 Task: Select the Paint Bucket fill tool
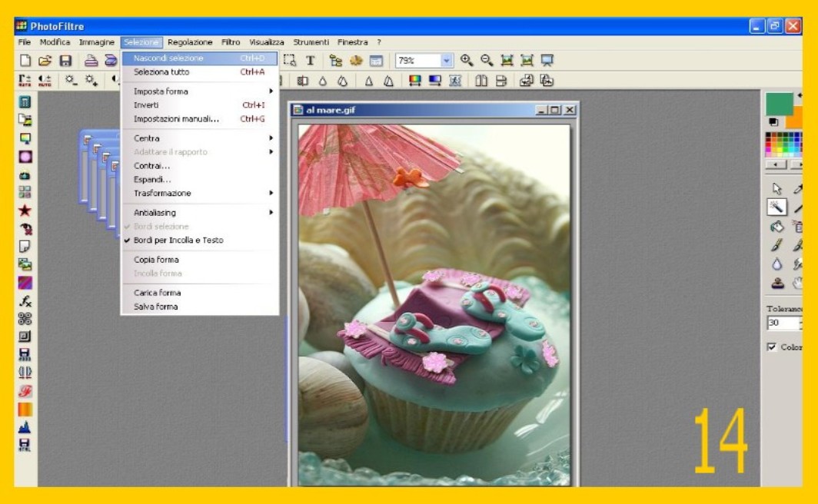tap(776, 227)
